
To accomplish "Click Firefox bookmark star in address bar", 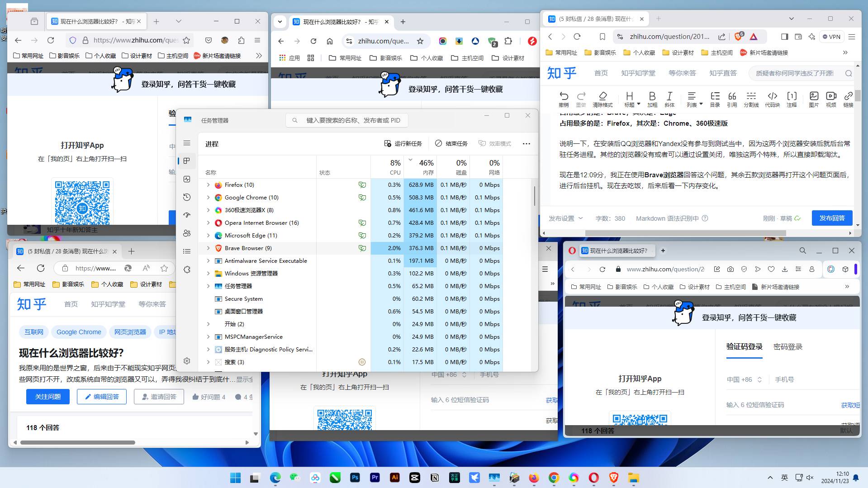I will [186, 40].
